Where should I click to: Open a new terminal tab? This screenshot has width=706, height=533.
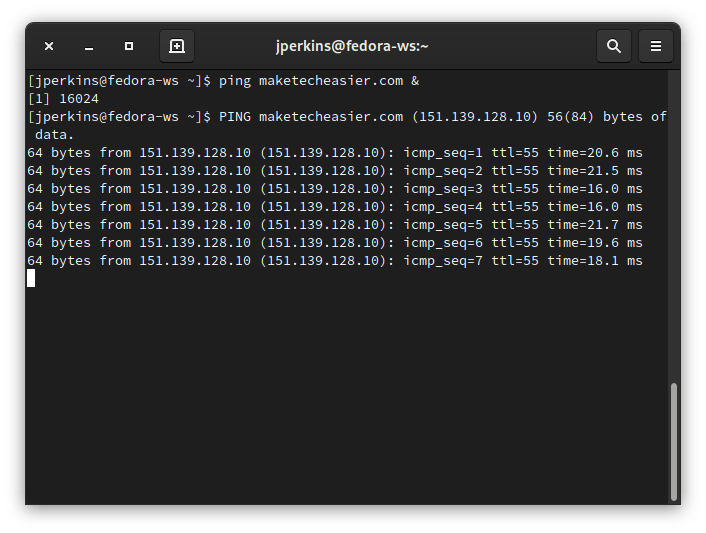pyautogui.click(x=177, y=46)
